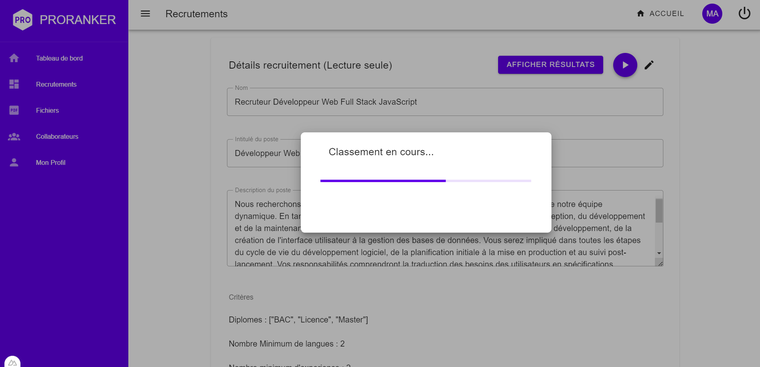Click the home icon beside ACCUEIL
Image resolution: width=760 pixels, height=367 pixels.
pos(640,14)
